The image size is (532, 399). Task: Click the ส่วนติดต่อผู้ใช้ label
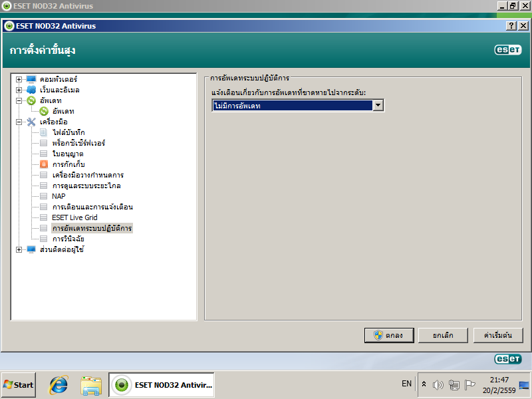(x=62, y=249)
